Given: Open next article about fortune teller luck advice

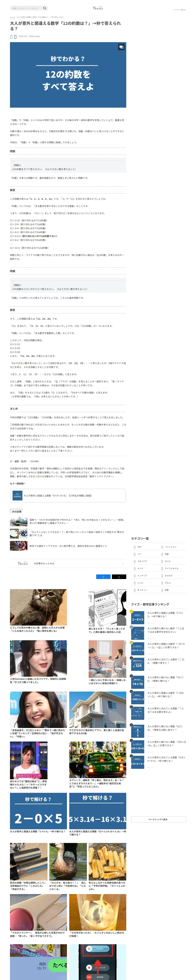Looking at the screenshot, I should (68, 546).
